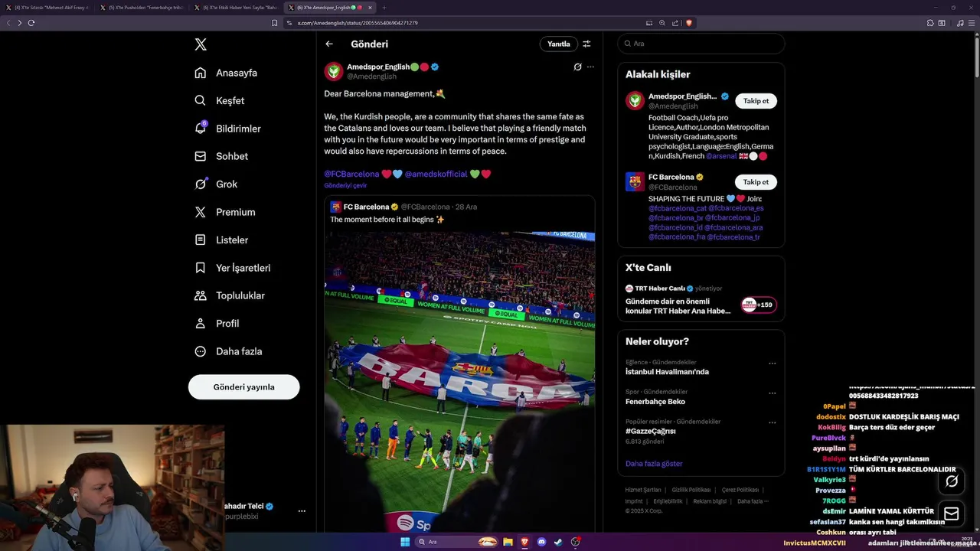Open Premium from the sidebar

point(224,212)
